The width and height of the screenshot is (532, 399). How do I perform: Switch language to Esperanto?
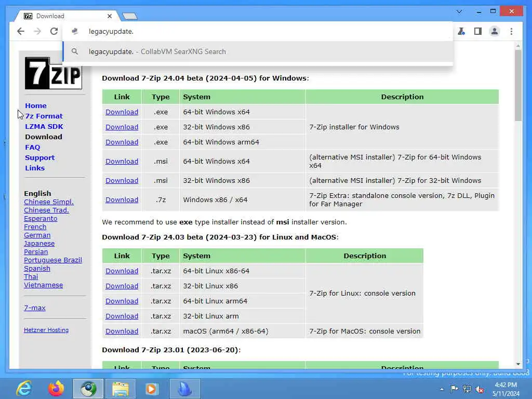(41, 219)
